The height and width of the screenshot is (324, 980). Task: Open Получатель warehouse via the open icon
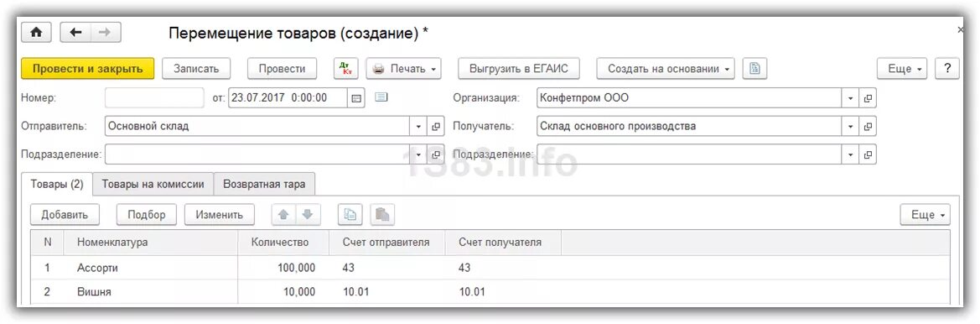[868, 127]
